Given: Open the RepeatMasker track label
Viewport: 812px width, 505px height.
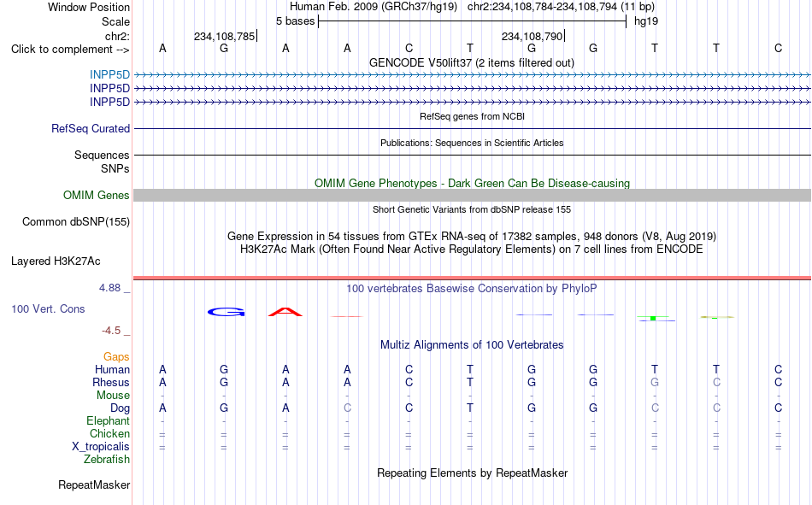Looking at the screenshot, I should (x=94, y=485).
